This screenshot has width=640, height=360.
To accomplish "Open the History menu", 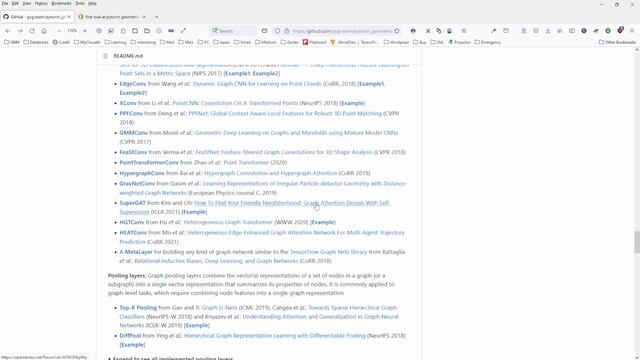I will (x=41, y=3).
